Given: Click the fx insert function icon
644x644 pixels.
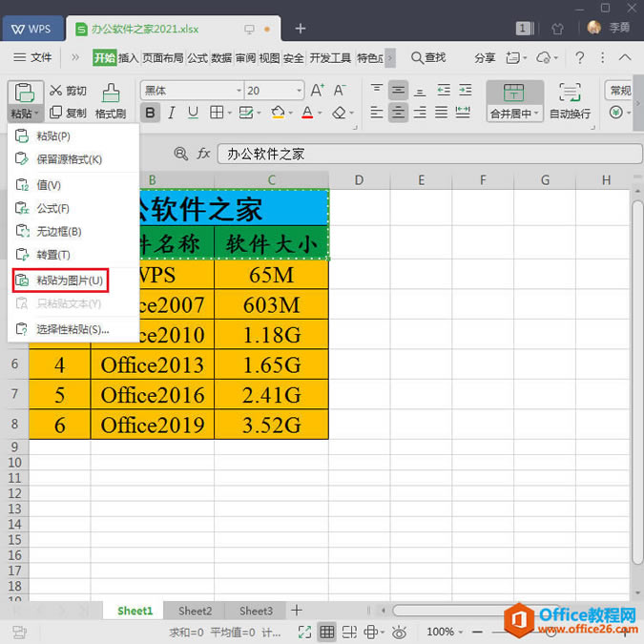Looking at the screenshot, I should [203, 154].
